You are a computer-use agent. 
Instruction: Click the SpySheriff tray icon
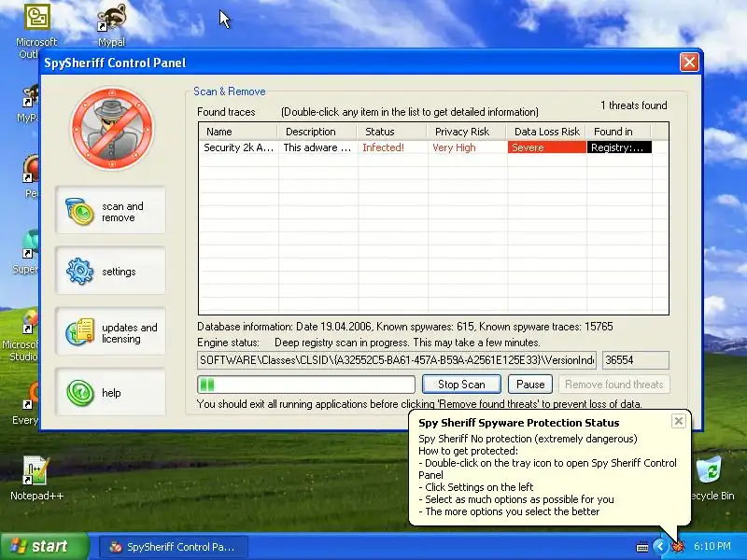(678, 546)
